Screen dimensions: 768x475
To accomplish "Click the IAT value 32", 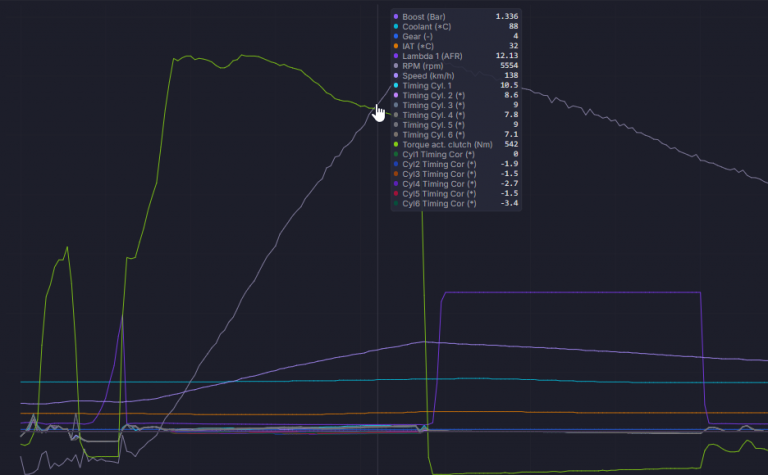I will 513,46.
